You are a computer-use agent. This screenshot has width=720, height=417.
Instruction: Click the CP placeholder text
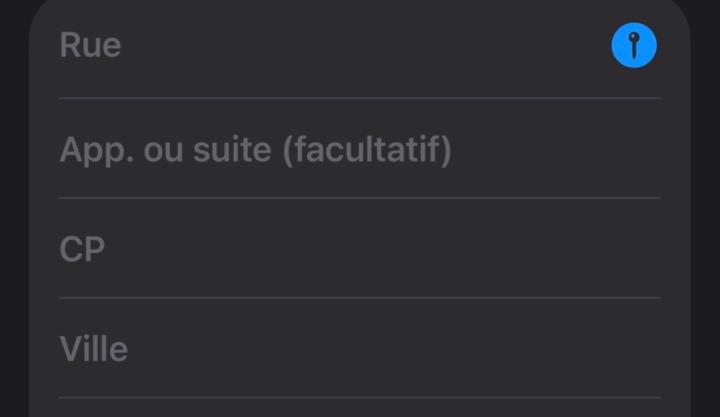82,249
